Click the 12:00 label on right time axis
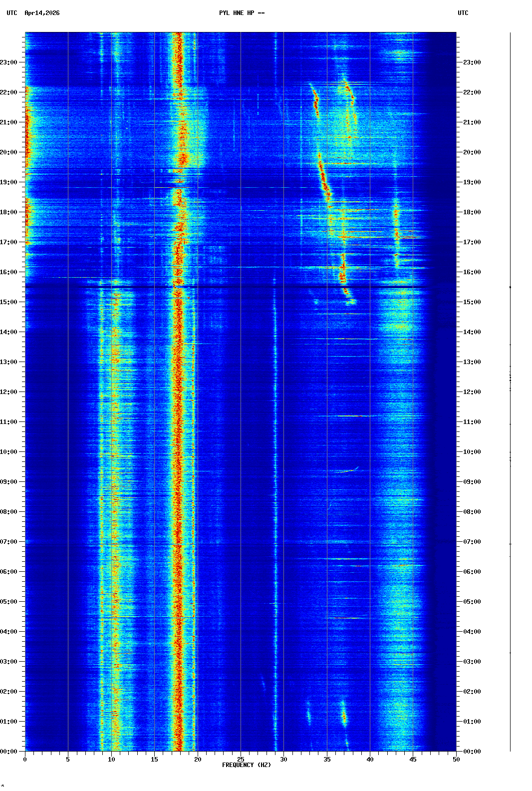 (472, 392)
